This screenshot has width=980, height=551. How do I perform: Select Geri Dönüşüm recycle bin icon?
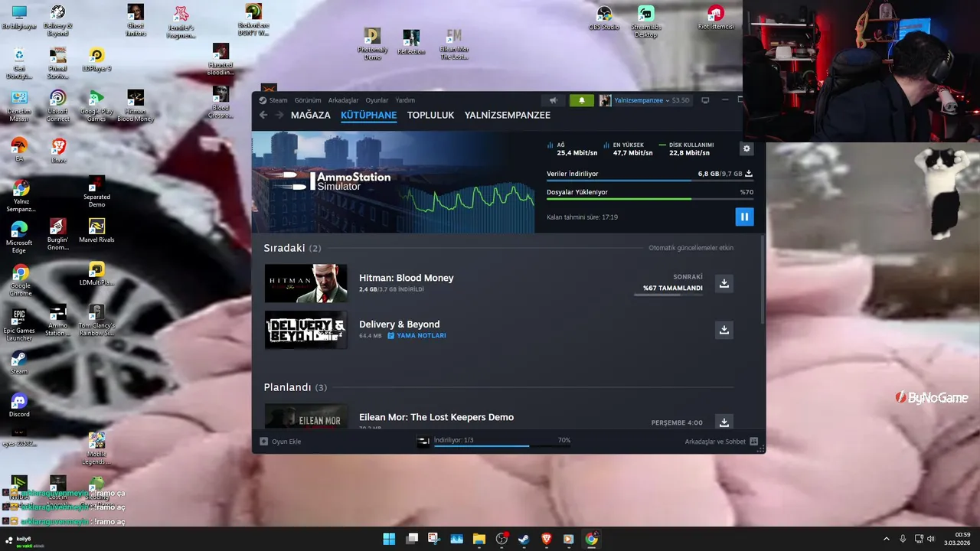[19, 64]
